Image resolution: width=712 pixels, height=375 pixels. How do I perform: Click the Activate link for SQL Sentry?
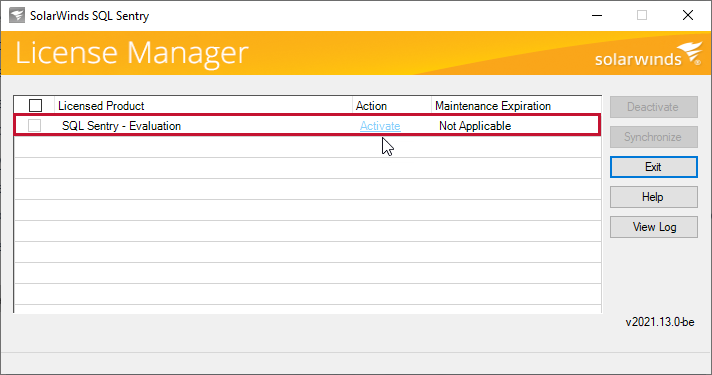coord(380,126)
